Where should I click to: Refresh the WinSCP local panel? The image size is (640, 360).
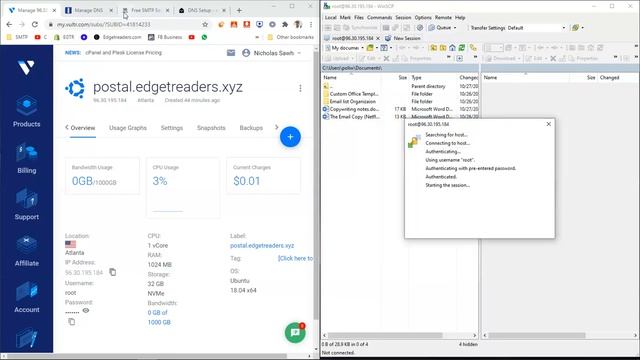[462, 48]
